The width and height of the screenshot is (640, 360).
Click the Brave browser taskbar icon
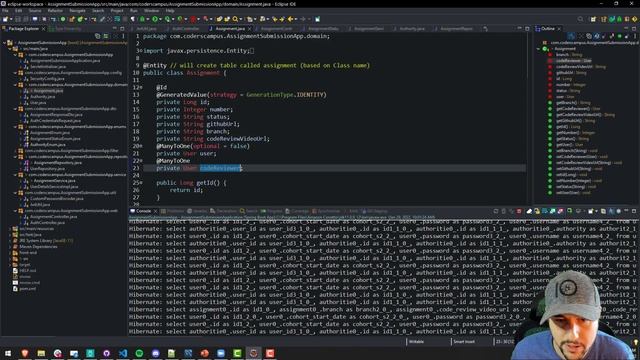tap(25, 353)
